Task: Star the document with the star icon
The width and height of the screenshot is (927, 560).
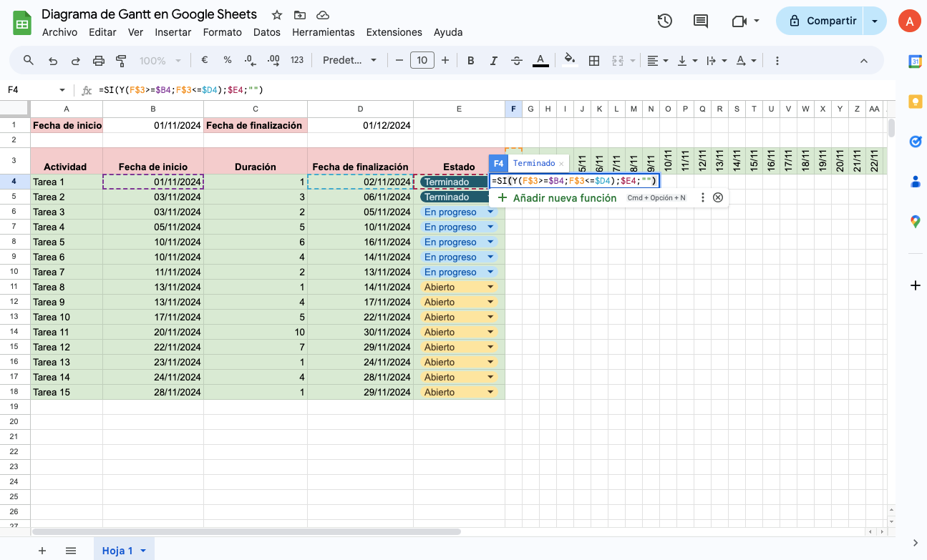Action: click(x=277, y=15)
